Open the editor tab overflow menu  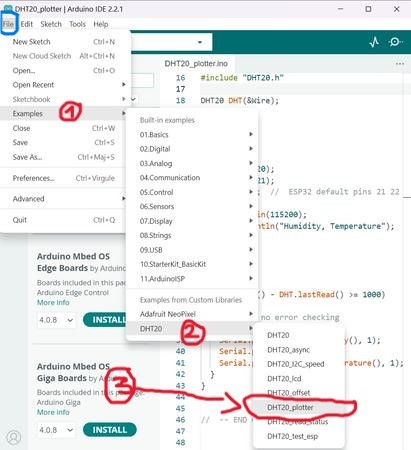coord(400,64)
